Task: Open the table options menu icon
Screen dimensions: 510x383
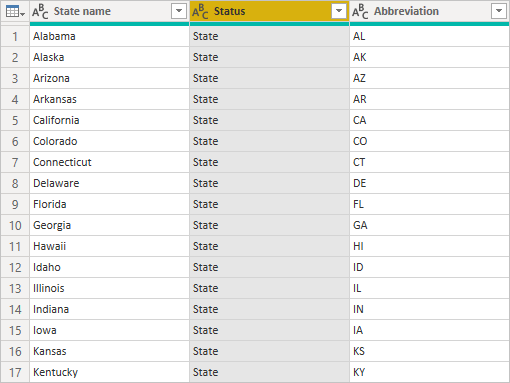Action: click(15, 12)
